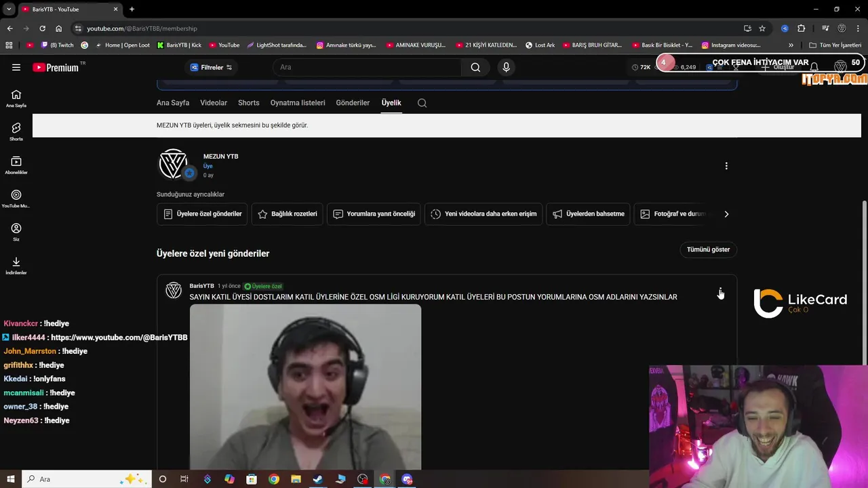
Task: Click the search magnifier button
Action: (475, 67)
